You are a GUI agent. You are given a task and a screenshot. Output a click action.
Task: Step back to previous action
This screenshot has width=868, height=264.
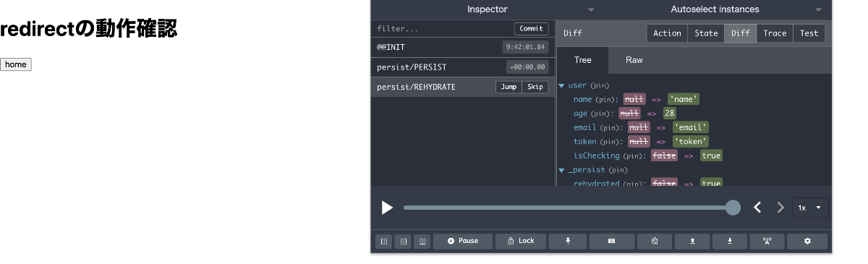tap(757, 208)
